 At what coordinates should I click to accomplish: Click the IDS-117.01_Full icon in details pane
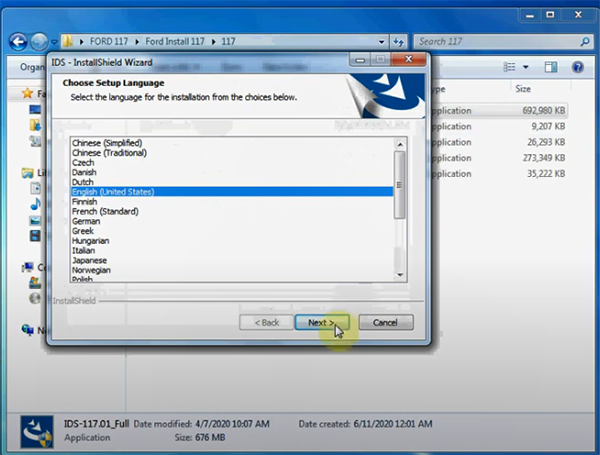[37, 432]
